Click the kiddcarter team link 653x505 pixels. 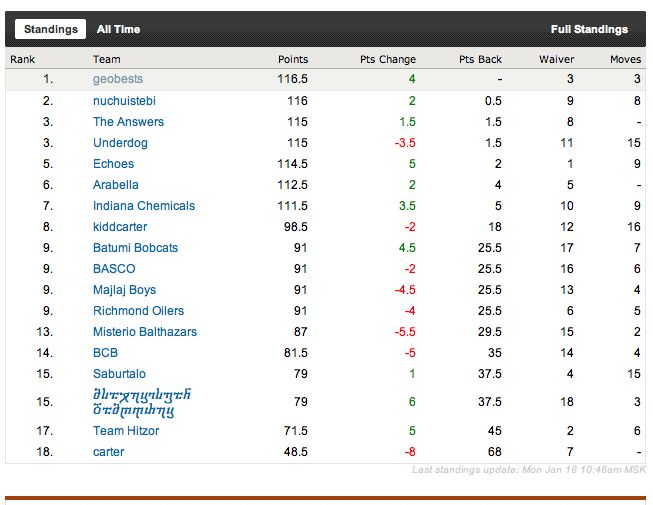(120, 227)
